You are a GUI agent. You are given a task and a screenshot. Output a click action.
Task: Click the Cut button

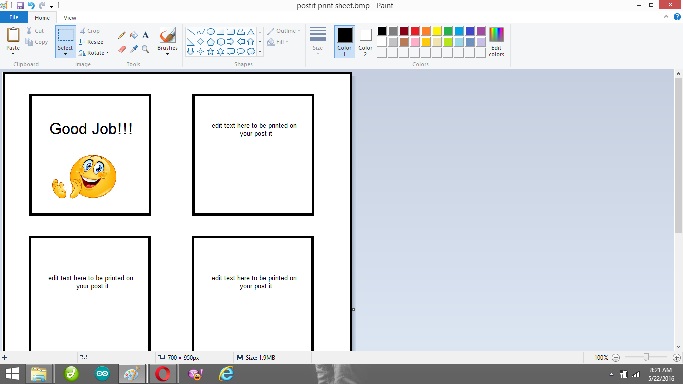[x=35, y=30]
